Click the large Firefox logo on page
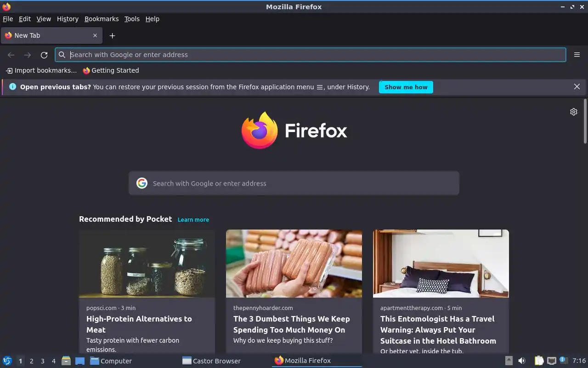Screen dimensions: 588x368 click(x=260, y=130)
